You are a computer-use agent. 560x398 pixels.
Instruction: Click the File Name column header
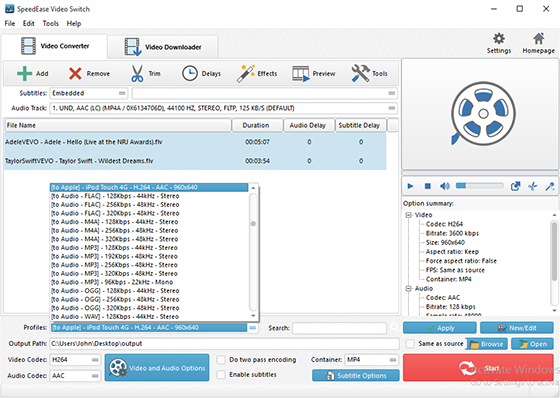coord(118,125)
